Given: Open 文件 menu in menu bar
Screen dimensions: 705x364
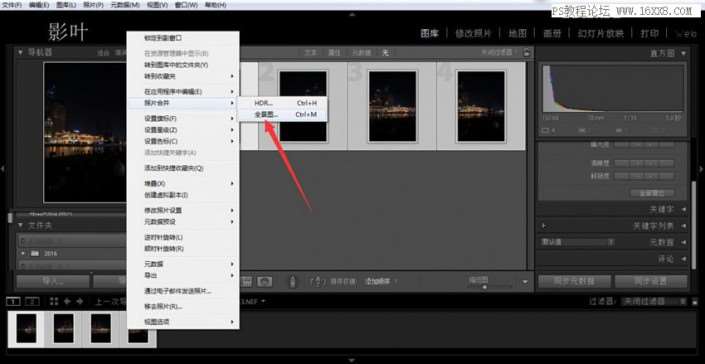Looking at the screenshot, I should tap(12, 5).
